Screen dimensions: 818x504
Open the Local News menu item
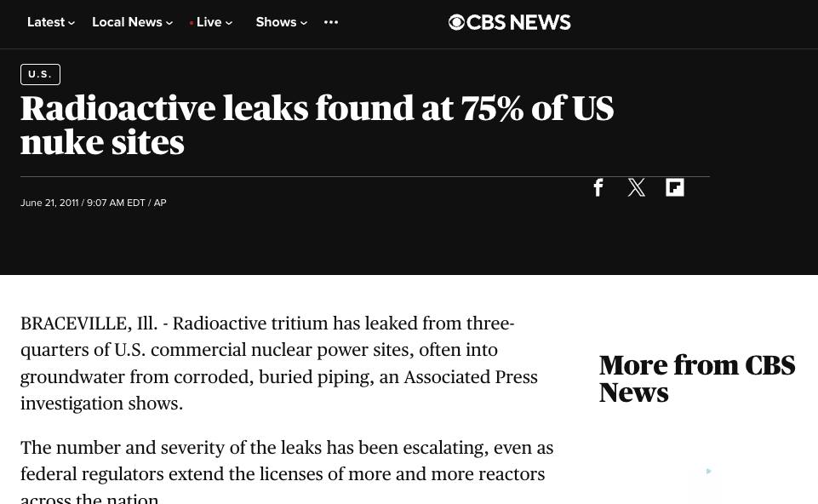point(127,23)
